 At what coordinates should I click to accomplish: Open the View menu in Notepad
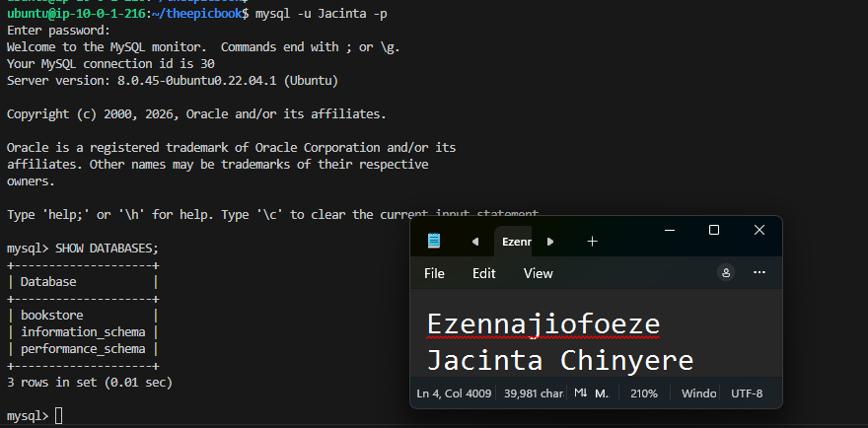click(539, 273)
